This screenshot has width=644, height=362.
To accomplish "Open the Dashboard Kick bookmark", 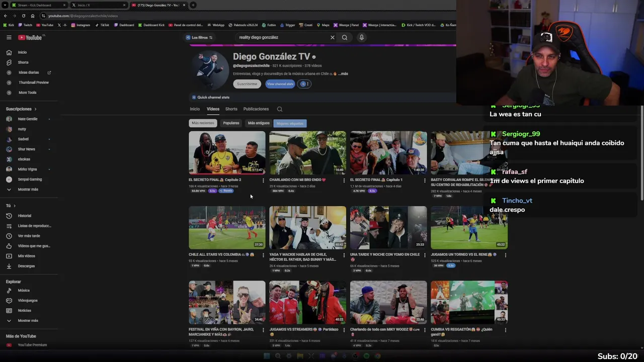I will click(x=151, y=25).
